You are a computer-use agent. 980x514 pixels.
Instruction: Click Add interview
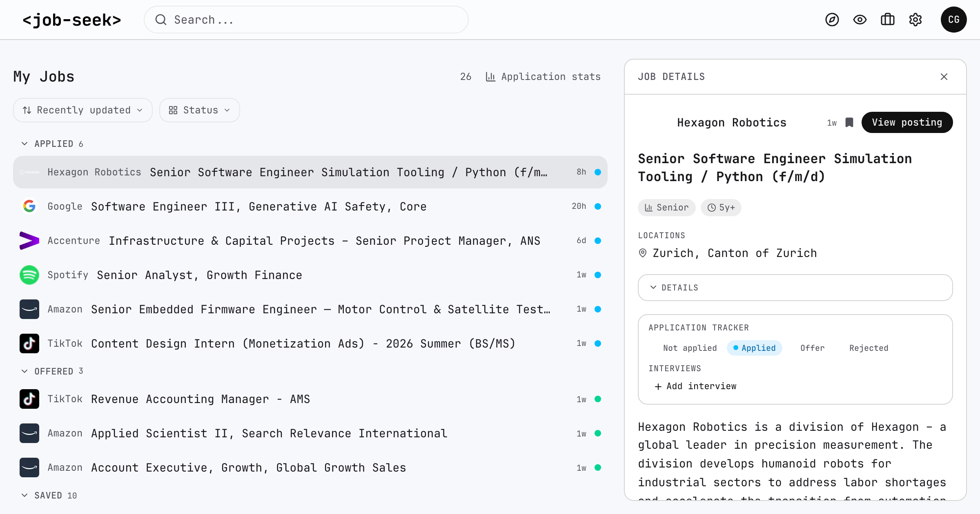click(x=695, y=386)
